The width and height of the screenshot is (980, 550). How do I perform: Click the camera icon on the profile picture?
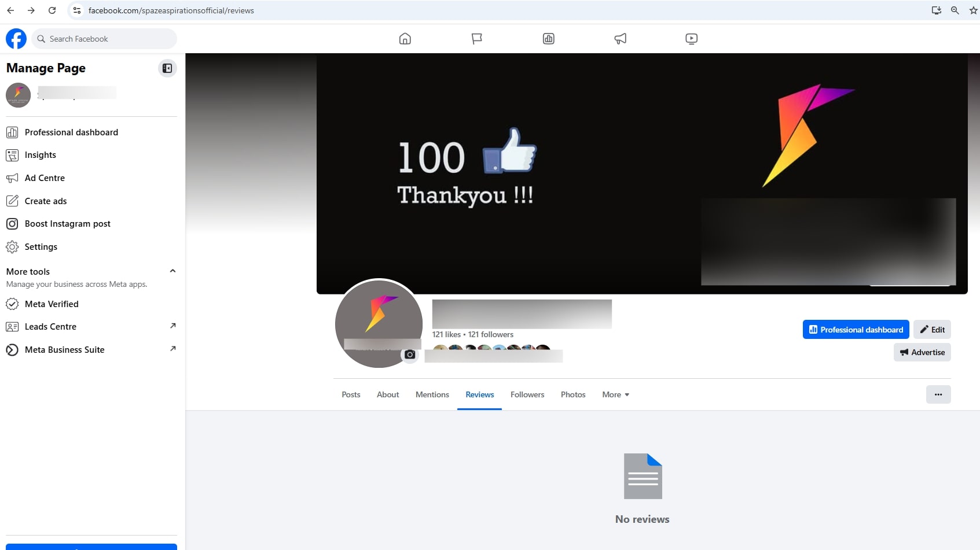pyautogui.click(x=410, y=355)
